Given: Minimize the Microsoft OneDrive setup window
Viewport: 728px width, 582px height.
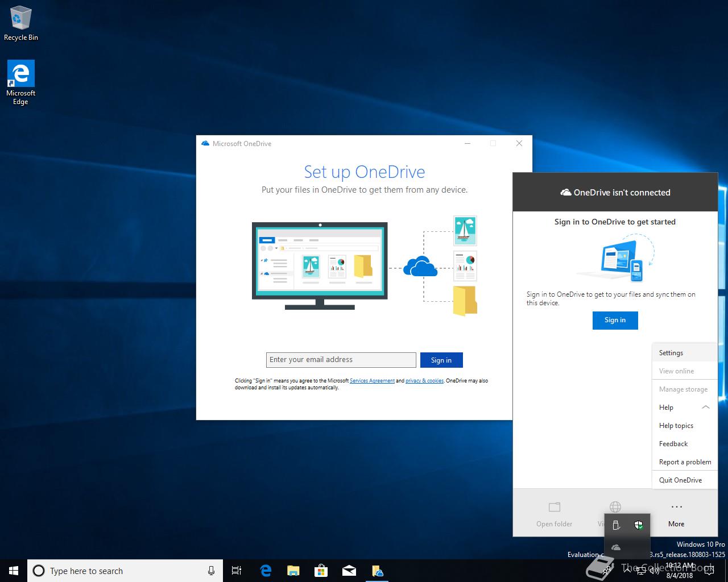Looking at the screenshot, I should 468,143.
